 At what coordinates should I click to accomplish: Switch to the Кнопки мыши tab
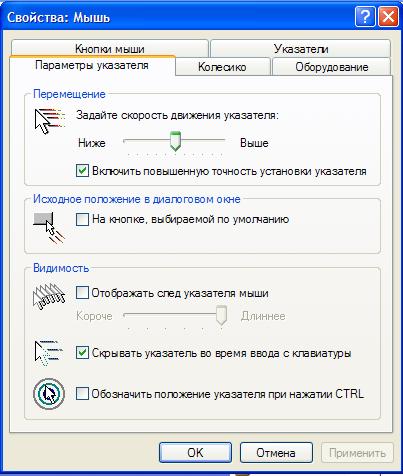point(110,49)
